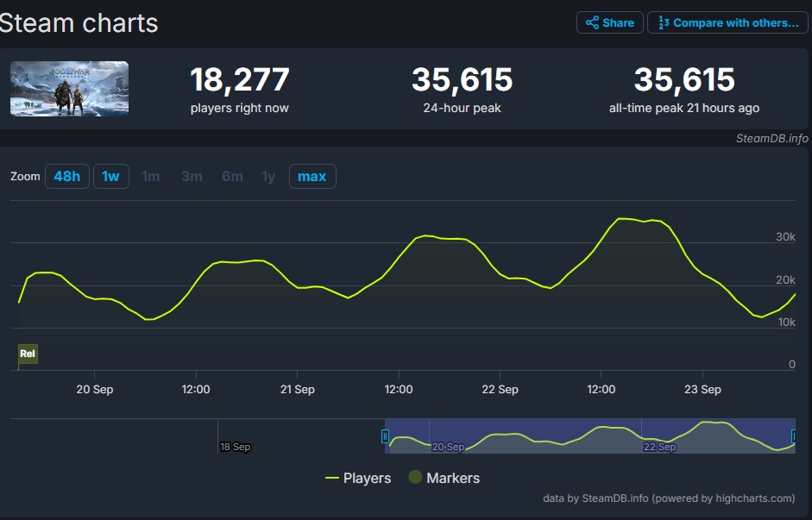Click the 10k y-axis label
Image resolution: width=812 pixels, height=520 pixels.
(x=787, y=323)
